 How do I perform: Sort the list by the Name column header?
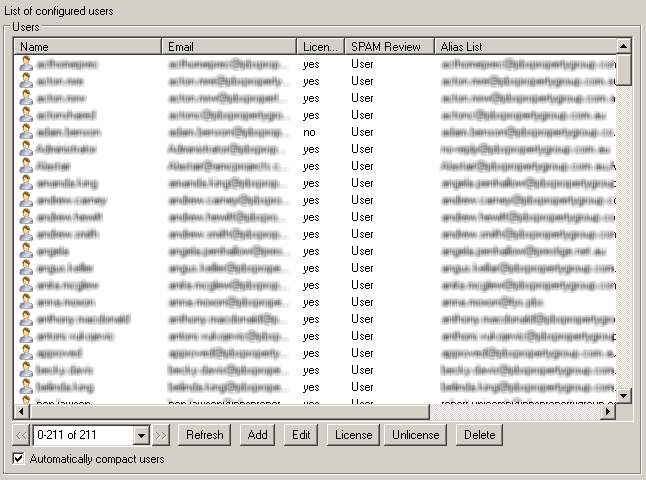coord(88,46)
